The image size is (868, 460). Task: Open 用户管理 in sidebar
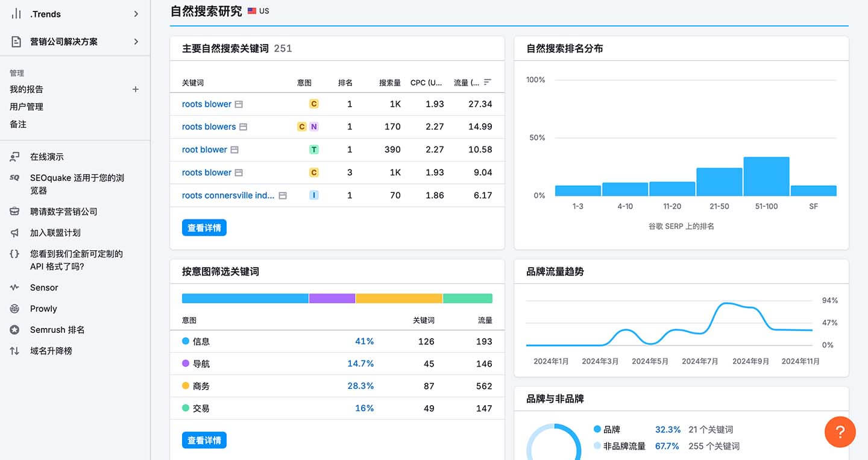[27, 107]
